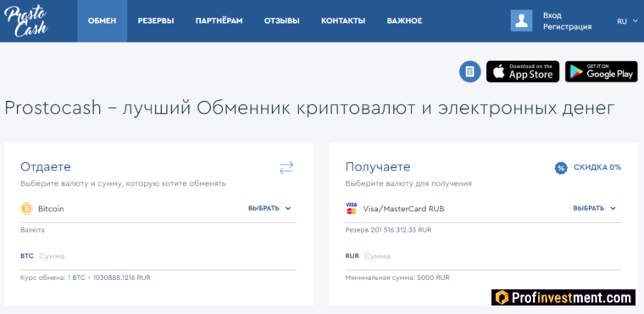Click the 'Резерв 201 516 312.33 RUR' text
This screenshot has height=314, width=644.
tap(388, 230)
